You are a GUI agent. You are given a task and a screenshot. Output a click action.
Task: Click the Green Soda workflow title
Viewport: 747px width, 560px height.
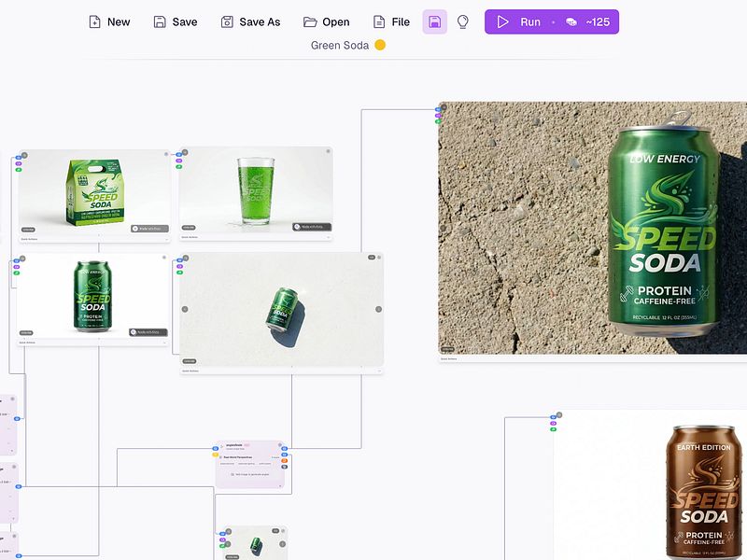[x=340, y=45]
